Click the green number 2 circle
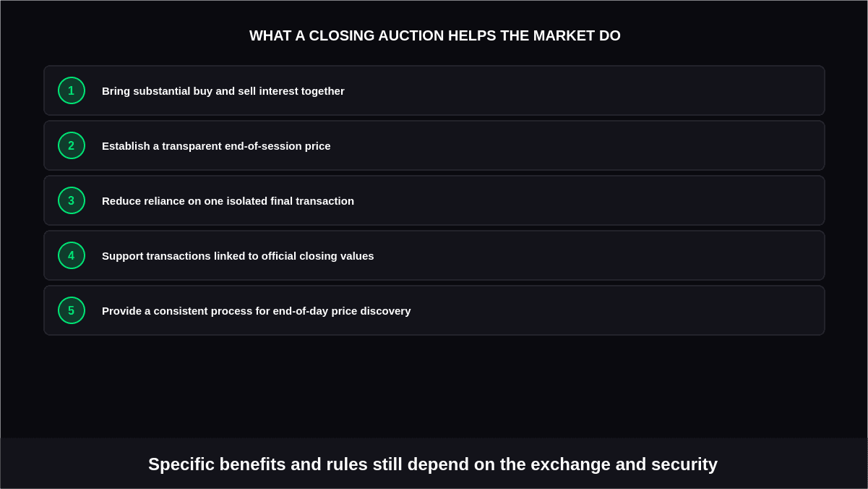 coord(72,145)
